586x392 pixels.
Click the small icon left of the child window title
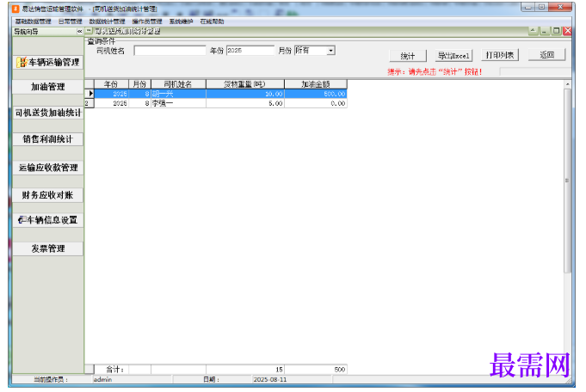(x=89, y=31)
